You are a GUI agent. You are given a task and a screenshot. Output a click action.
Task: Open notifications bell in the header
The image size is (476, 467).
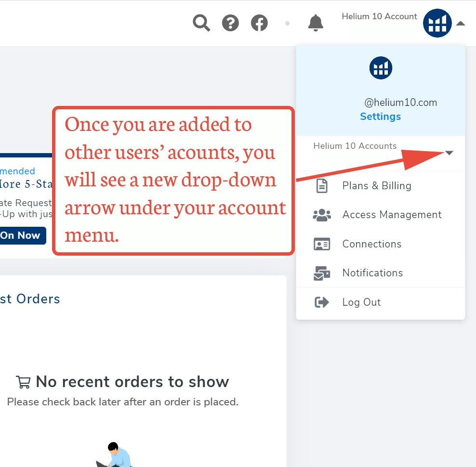tap(316, 23)
